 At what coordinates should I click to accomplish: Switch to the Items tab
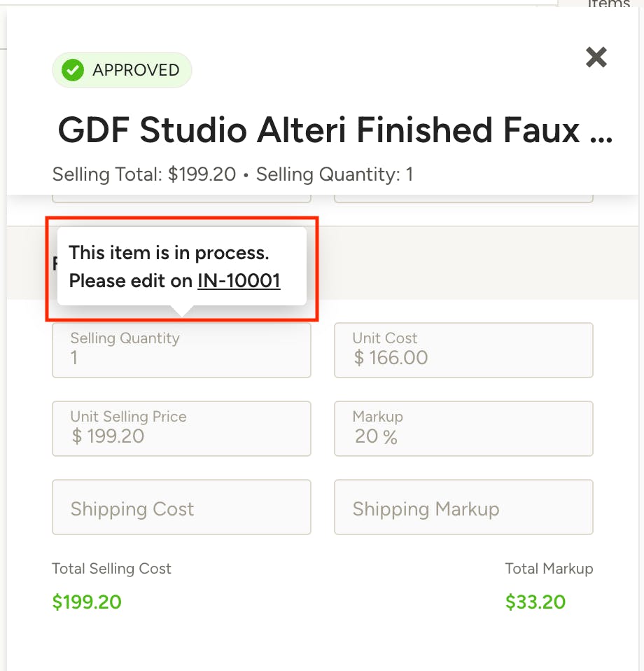[x=608, y=4]
